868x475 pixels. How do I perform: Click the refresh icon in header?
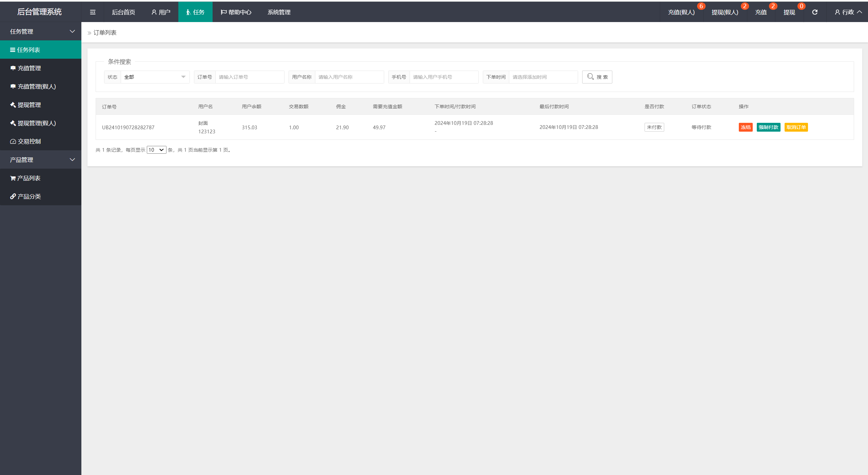coord(815,12)
